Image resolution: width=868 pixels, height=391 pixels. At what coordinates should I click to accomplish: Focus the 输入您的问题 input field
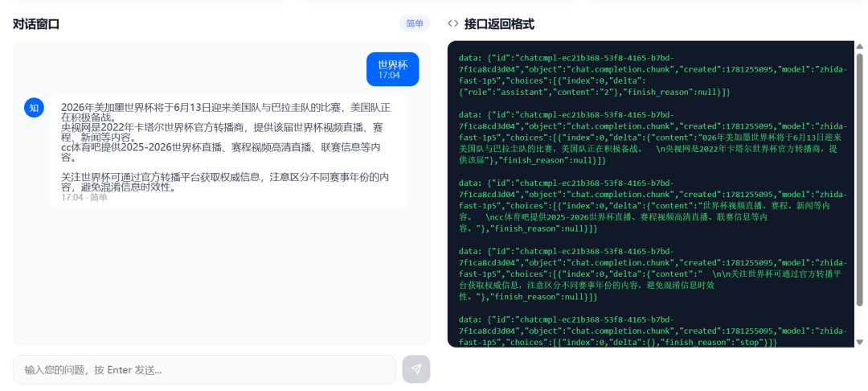(x=204, y=369)
